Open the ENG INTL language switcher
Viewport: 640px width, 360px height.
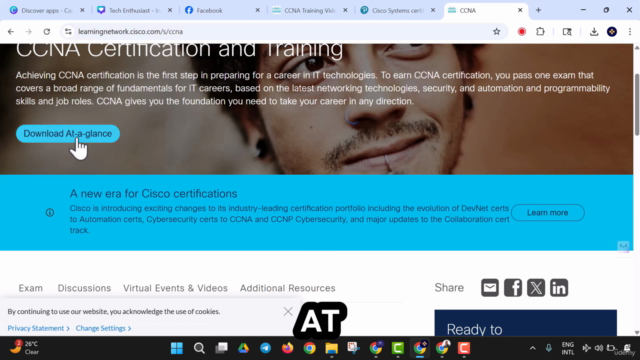pyautogui.click(x=568, y=348)
